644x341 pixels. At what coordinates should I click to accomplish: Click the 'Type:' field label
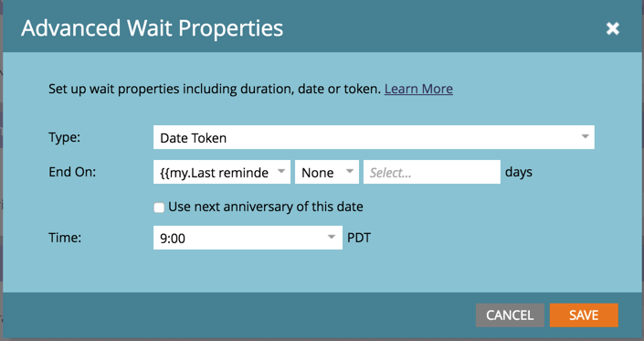point(65,137)
